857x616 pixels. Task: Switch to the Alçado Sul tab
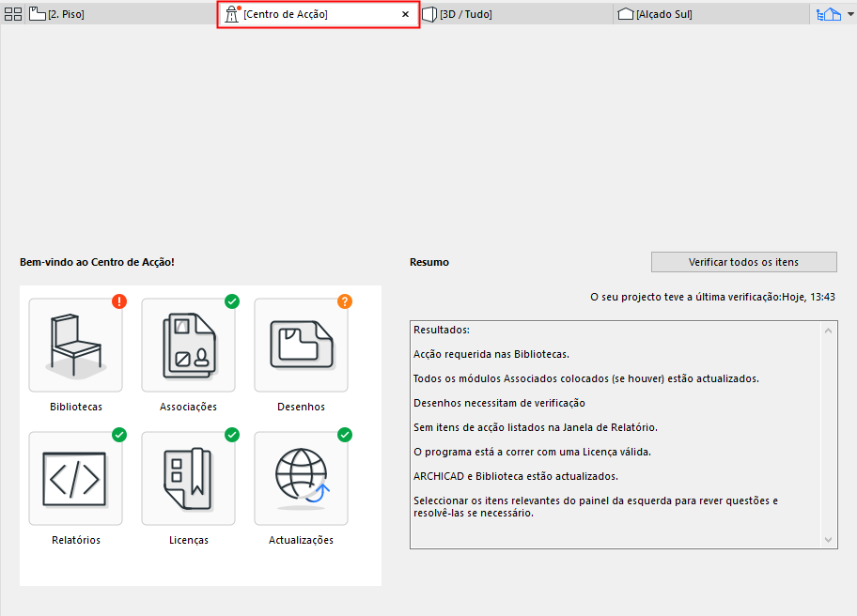pos(711,14)
